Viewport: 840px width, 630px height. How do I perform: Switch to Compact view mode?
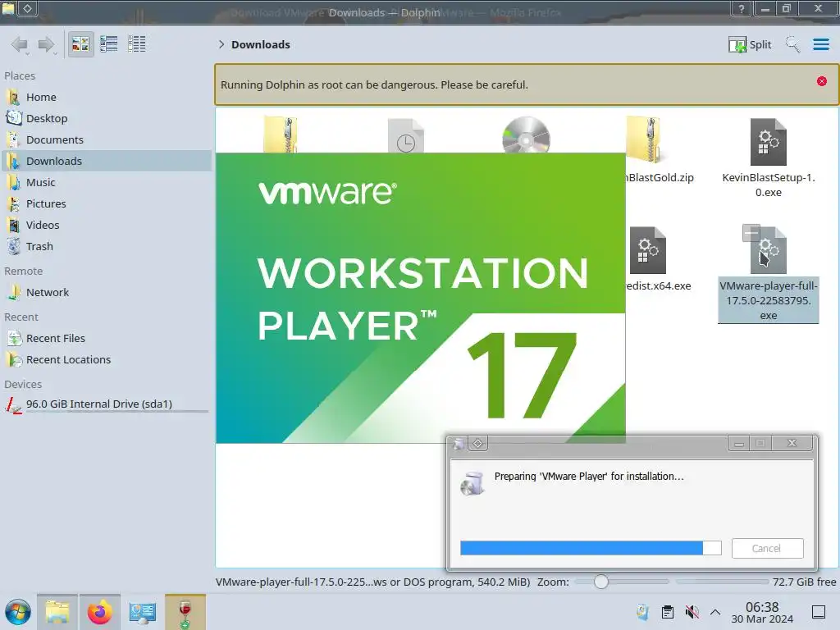click(109, 44)
